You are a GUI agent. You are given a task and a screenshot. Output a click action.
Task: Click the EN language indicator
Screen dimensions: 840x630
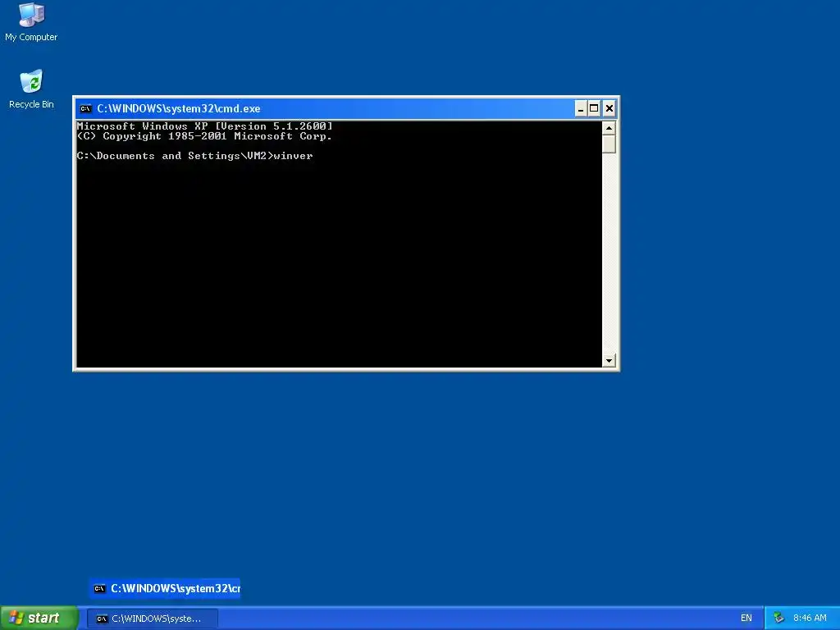746,619
